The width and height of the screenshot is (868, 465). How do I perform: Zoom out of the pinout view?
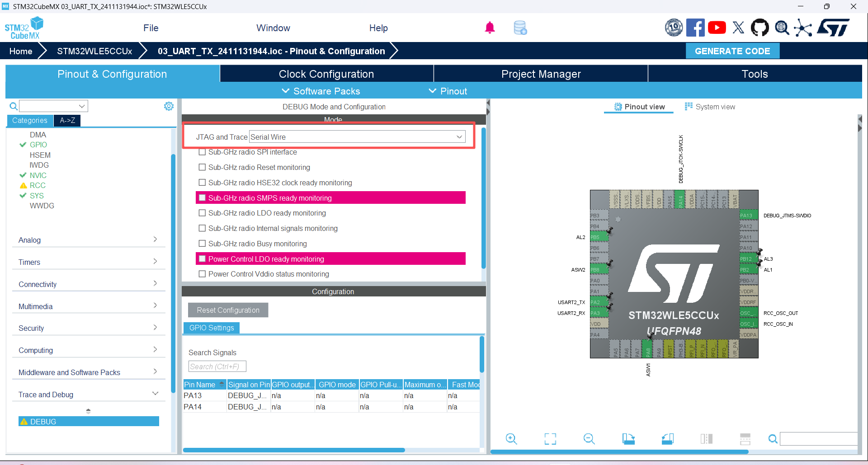(589, 439)
